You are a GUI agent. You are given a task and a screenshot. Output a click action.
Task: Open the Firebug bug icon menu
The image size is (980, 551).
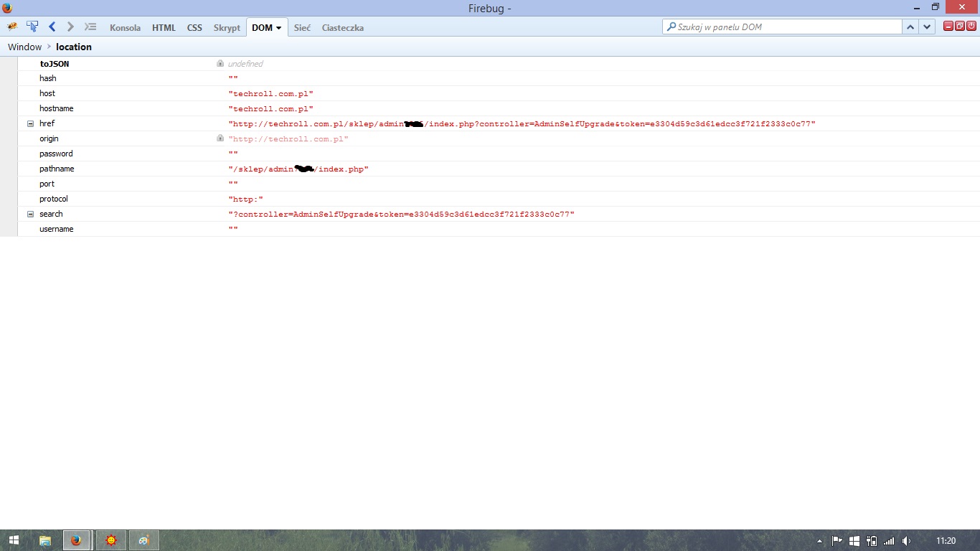pyautogui.click(x=12, y=27)
